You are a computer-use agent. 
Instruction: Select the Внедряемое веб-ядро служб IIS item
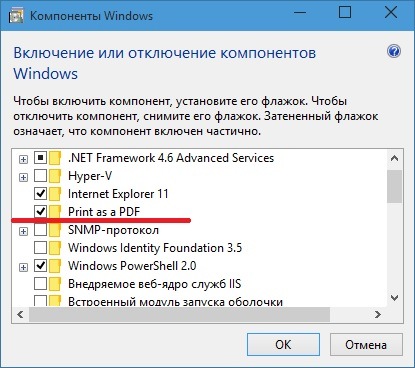[154, 284]
